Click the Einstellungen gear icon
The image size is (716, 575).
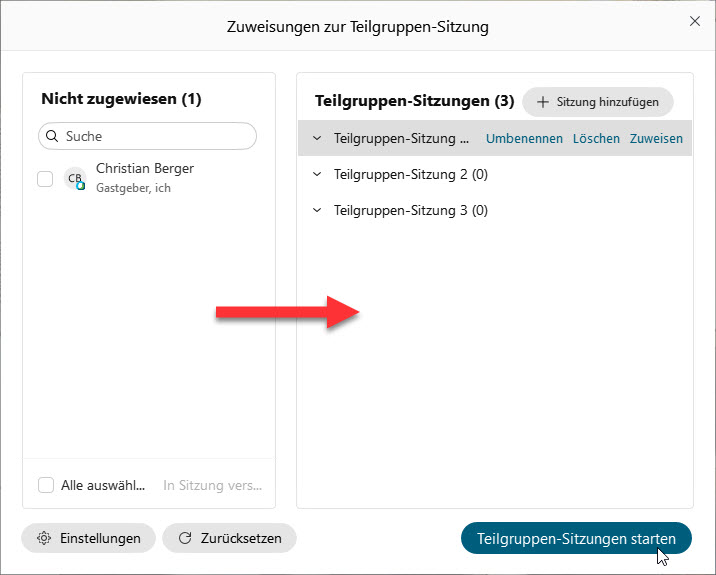[x=43, y=538]
